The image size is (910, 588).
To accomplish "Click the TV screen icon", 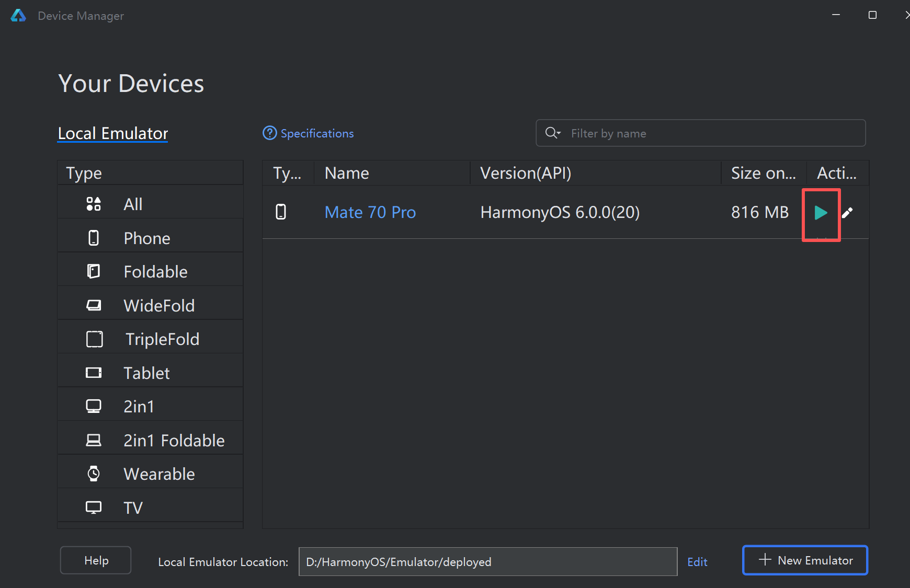I will [94, 508].
